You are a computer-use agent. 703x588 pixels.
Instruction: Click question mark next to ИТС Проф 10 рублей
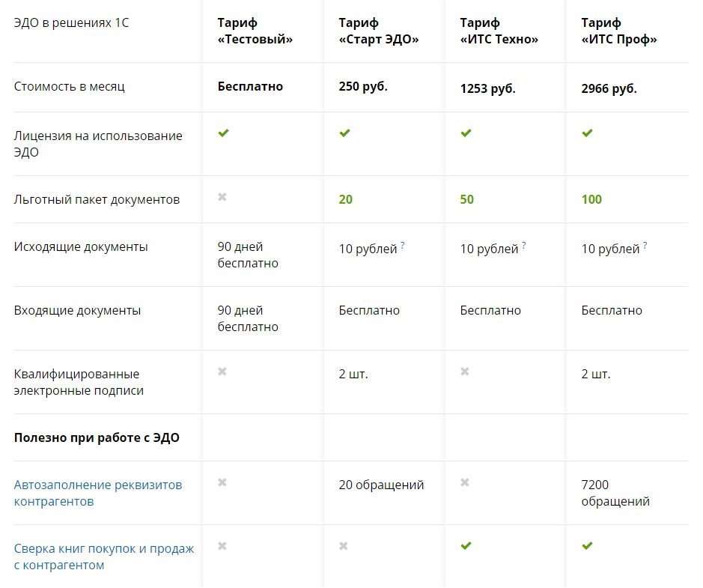point(645,245)
